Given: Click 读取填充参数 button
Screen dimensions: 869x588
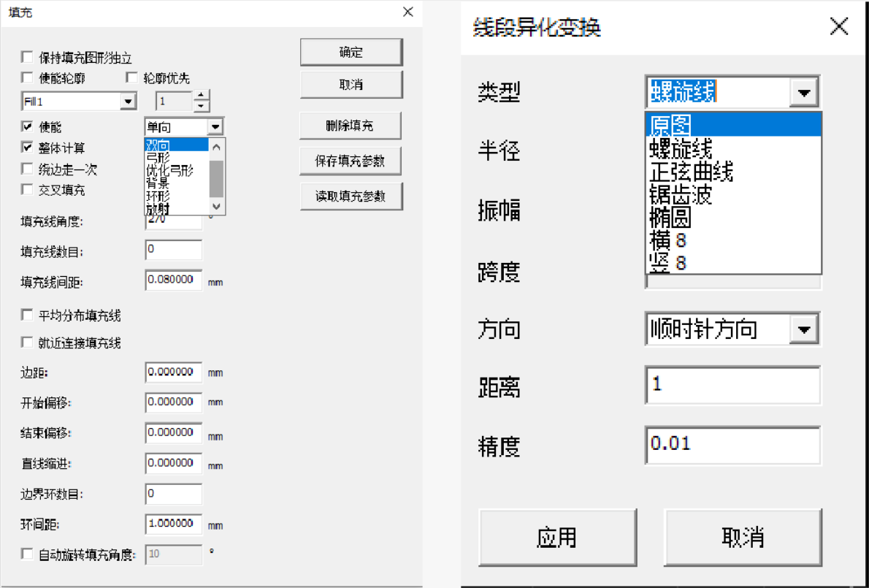Looking at the screenshot, I should click(x=351, y=196).
